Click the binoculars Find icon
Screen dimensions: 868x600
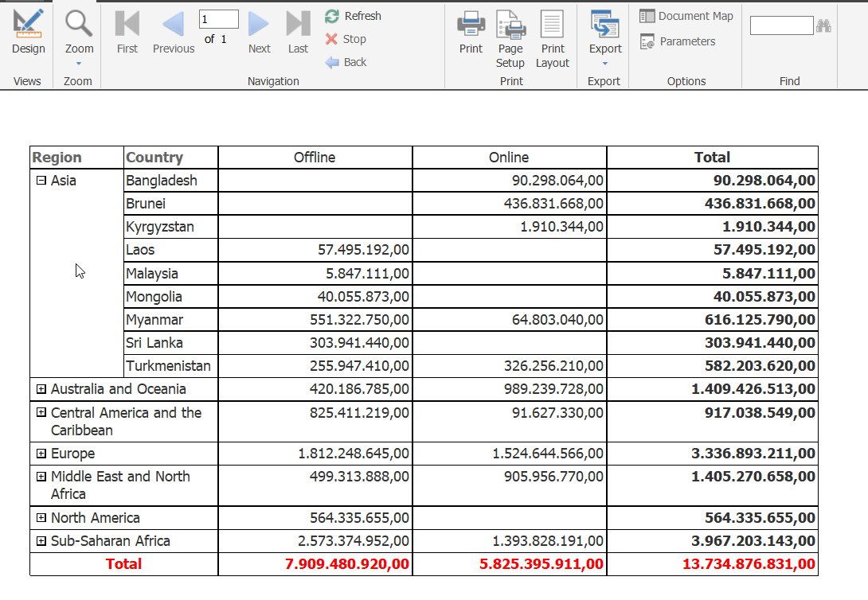[824, 25]
